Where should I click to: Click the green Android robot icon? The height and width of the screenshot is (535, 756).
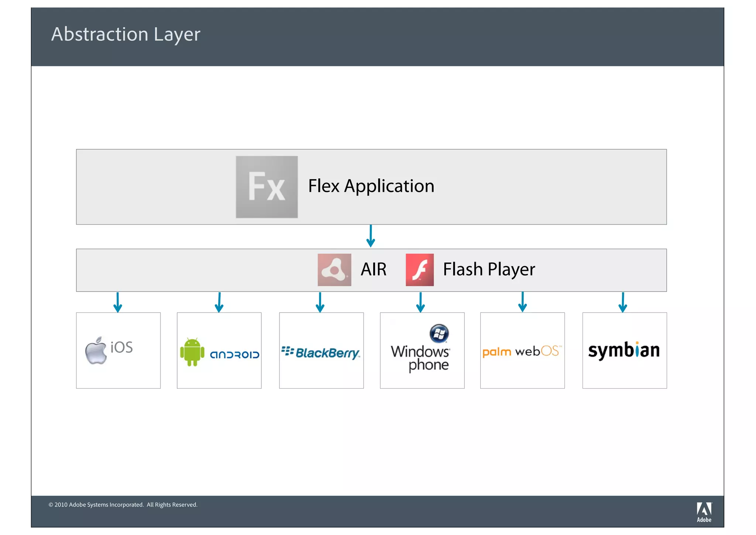coord(192,352)
